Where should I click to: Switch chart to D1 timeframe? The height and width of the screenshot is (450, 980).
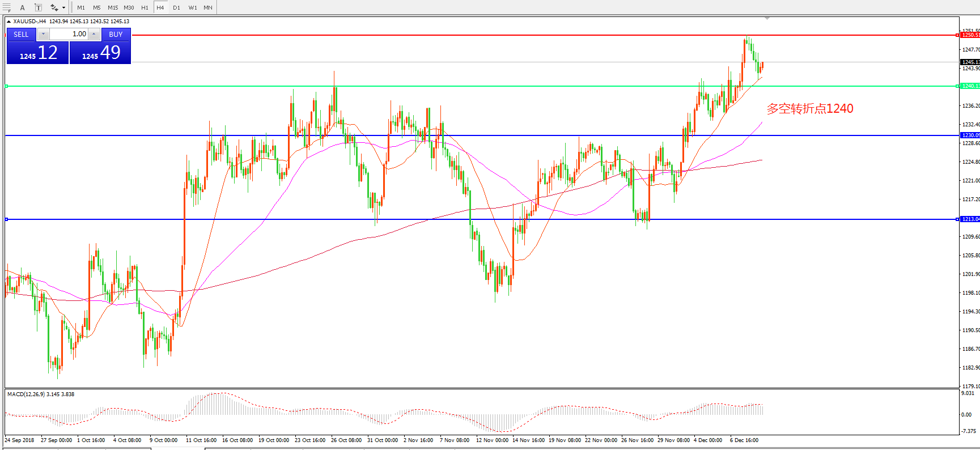[x=176, y=7]
